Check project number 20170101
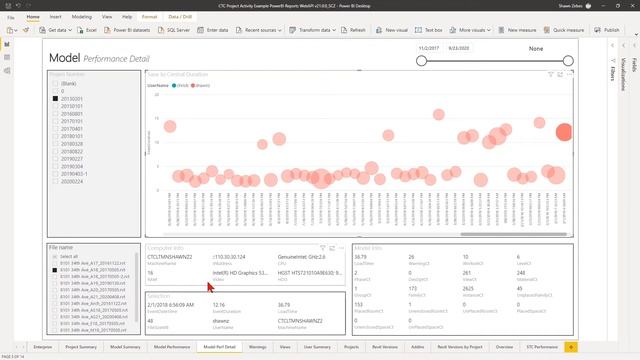640x360 pixels. pyautogui.click(x=55, y=121)
